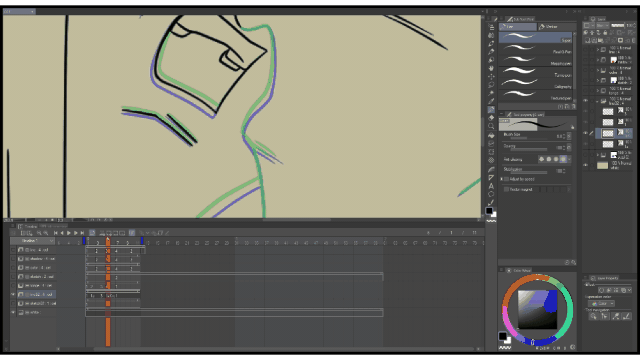Select the Eyedropper tool
Viewport: 640px width, 360px height.
[x=491, y=93]
